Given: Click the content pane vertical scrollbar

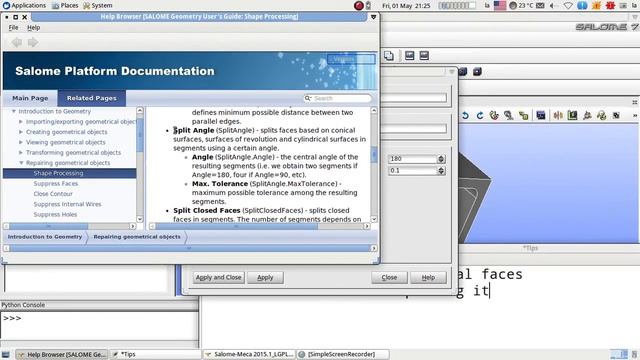Looking at the screenshot, I should (x=374, y=165).
